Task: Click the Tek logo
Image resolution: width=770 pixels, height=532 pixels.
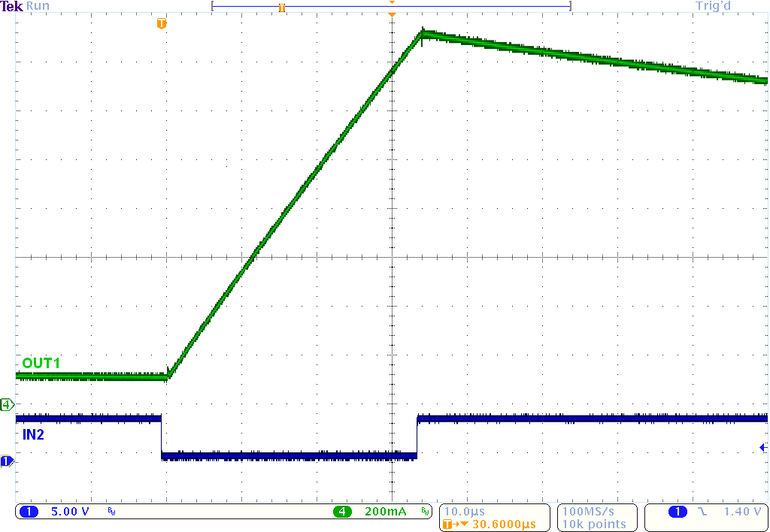Action: (x=11, y=6)
